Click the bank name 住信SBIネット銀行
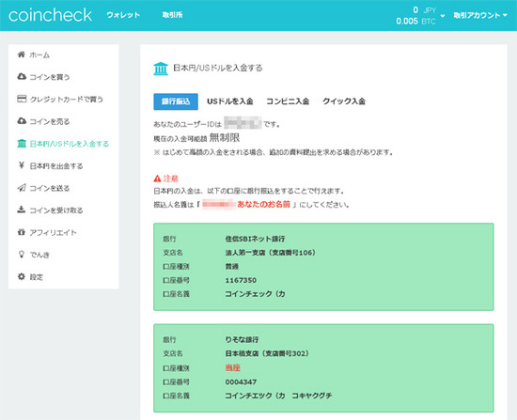Screen dimensions: 517x420 (255, 239)
